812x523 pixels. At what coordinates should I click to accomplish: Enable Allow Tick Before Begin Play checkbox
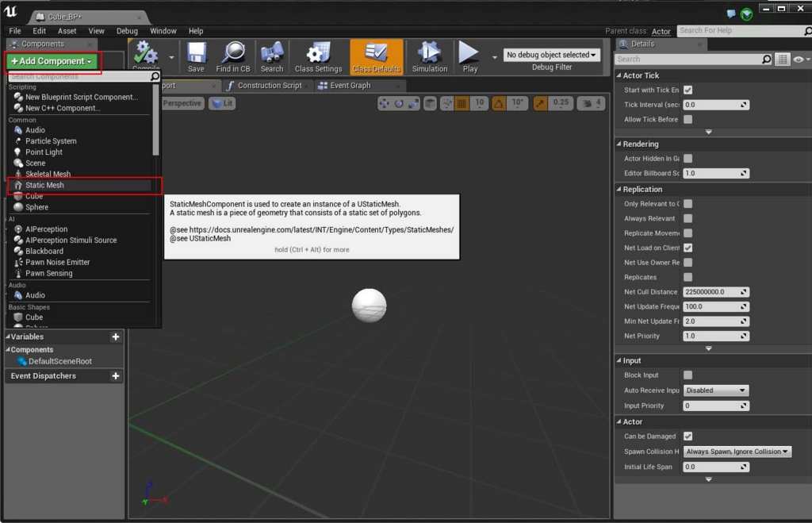(x=688, y=119)
